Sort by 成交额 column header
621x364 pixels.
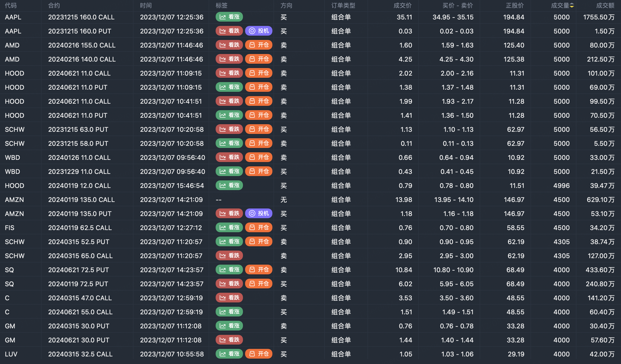[x=605, y=6]
